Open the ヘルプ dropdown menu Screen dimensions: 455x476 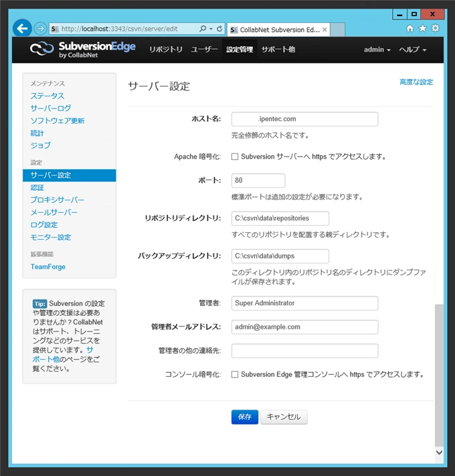(x=413, y=50)
